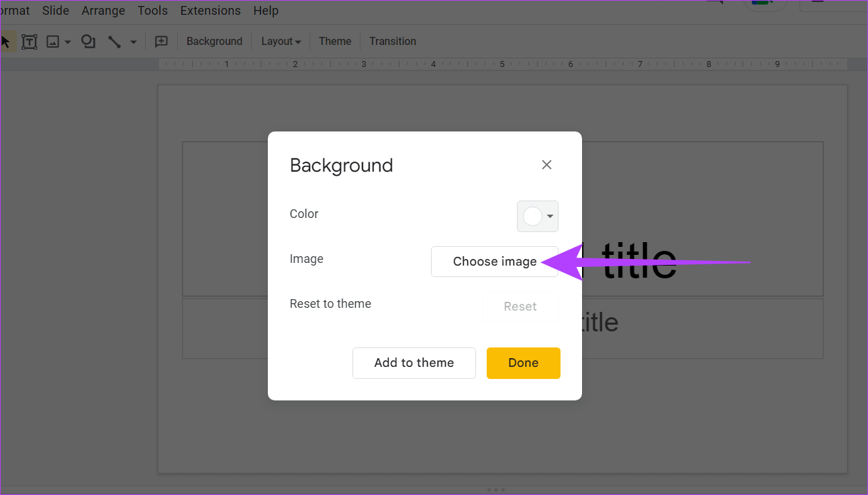This screenshot has width=868, height=495.
Task: Open the insert image dropdown arrow
Action: [x=68, y=42]
